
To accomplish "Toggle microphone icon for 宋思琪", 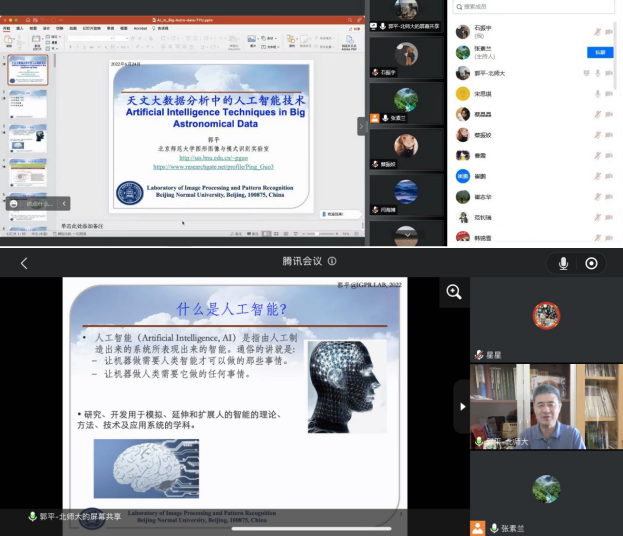I will tap(597, 94).
